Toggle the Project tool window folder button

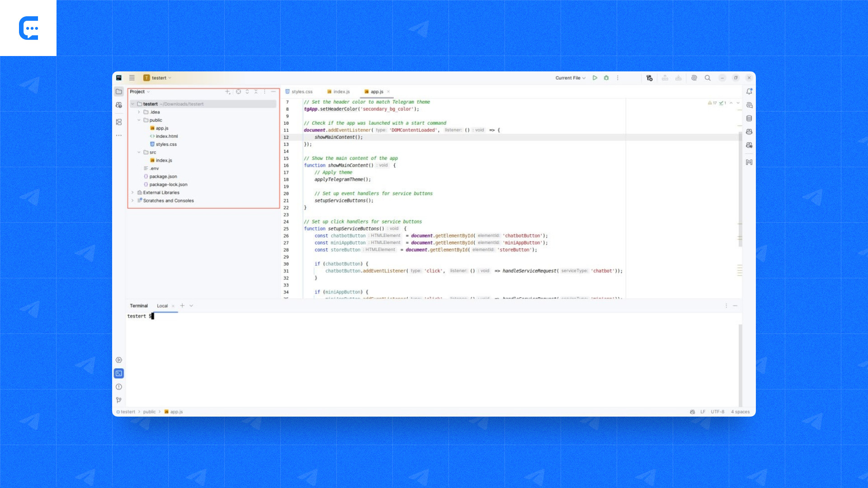[118, 91]
